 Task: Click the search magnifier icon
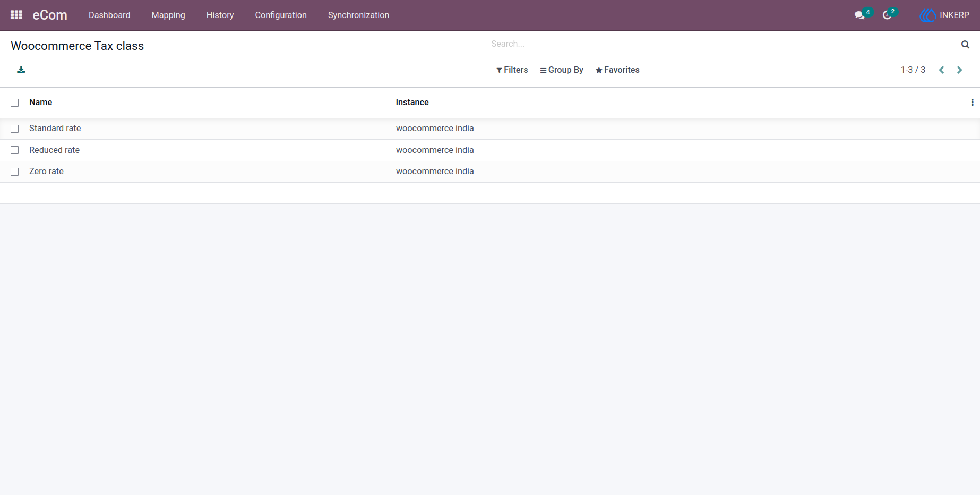pyautogui.click(x=965, y=45)
